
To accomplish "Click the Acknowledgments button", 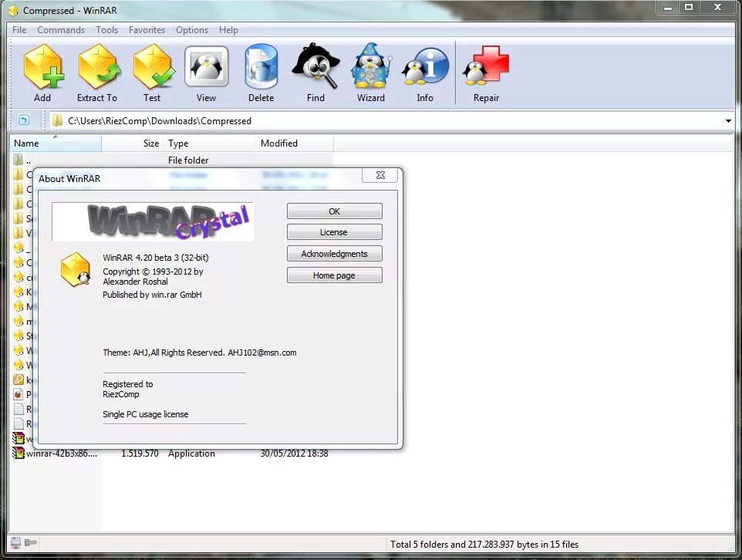I will 335,254.
